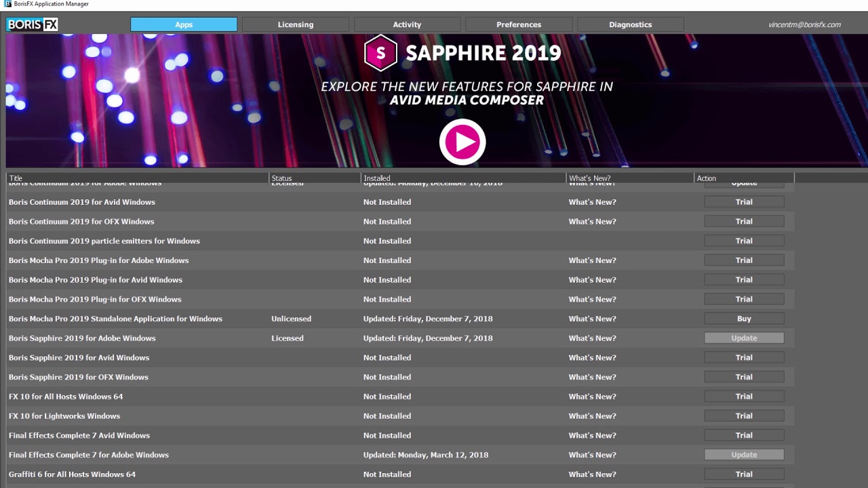Sort by the Status column header
868x488 pixels.
point(315,178)
